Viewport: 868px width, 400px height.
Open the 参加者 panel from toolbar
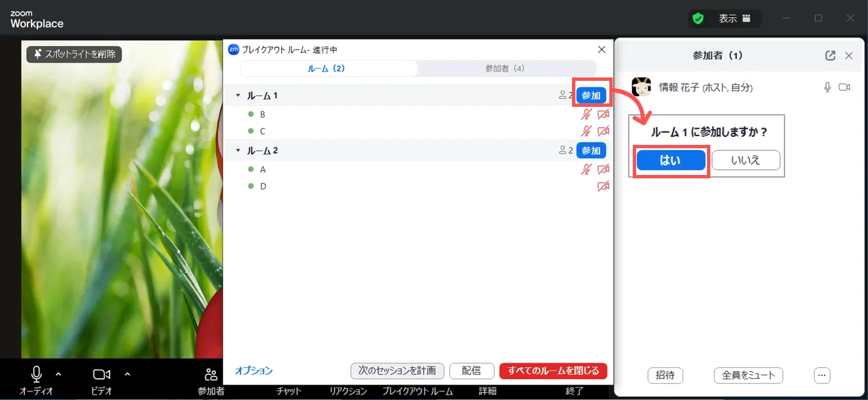[211, 381]
